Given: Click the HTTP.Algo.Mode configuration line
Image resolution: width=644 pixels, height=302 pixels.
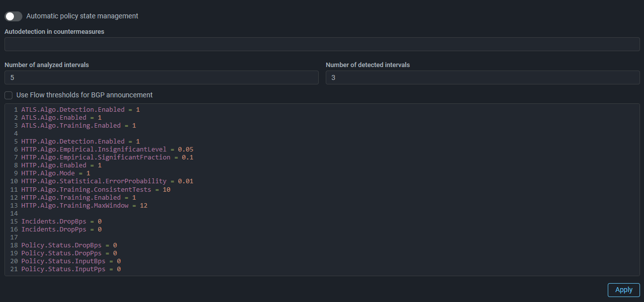Looking at the screenshot, I should (56, 173).
